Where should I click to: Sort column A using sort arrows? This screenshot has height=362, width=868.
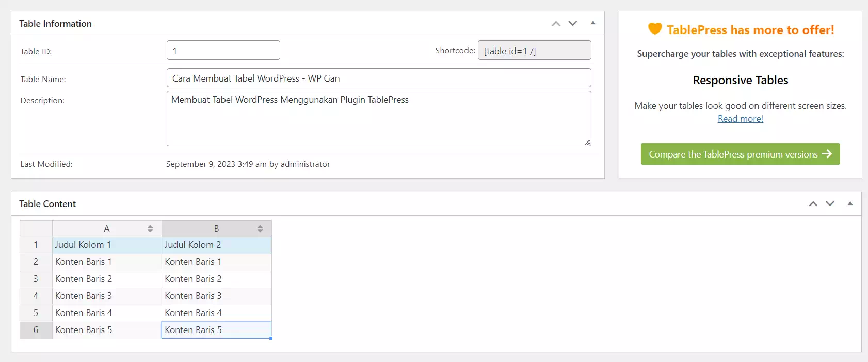(x=150, y=229)
